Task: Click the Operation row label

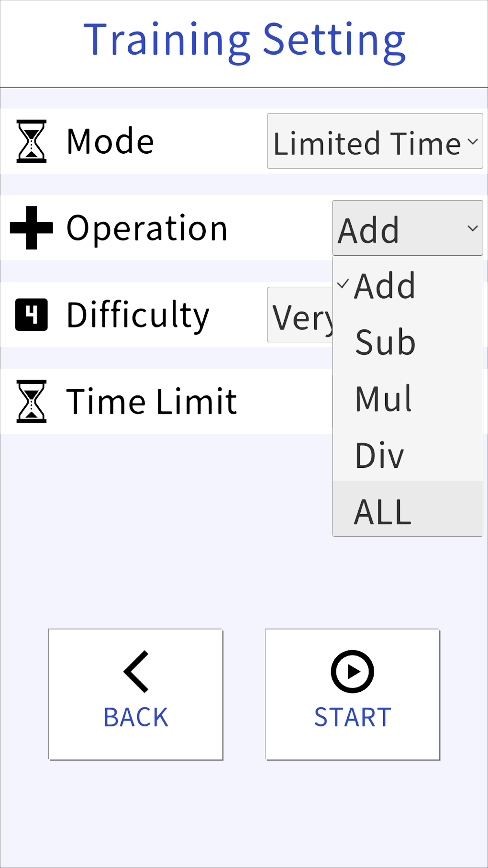Action: click(146, 228)
